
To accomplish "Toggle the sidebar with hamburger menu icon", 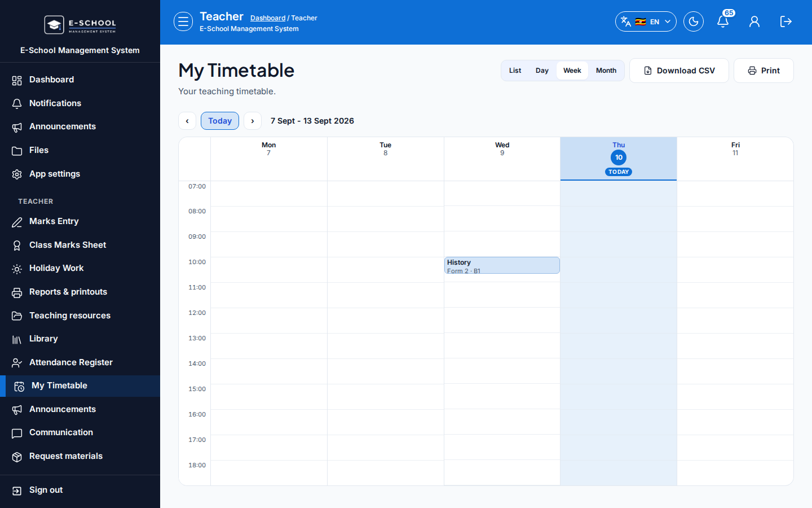I will coord(183,21).
